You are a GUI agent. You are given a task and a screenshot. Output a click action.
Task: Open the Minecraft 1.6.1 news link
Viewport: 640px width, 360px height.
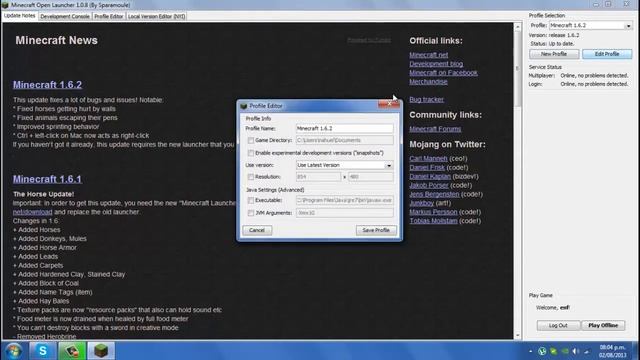click(47, 179)
